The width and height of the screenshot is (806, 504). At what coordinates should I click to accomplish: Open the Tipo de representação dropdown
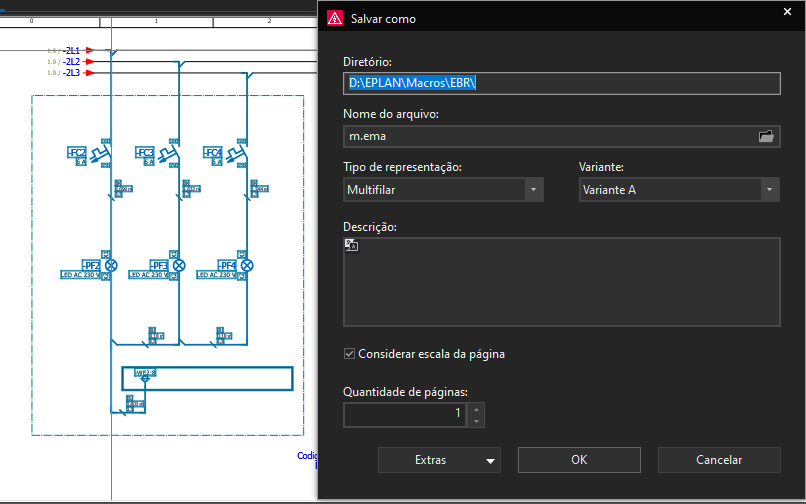(534, 190)
